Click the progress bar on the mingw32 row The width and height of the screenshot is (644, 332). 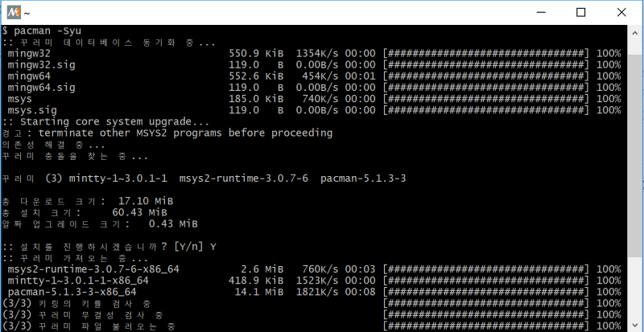pyautogui.click(x=486, y=53)
